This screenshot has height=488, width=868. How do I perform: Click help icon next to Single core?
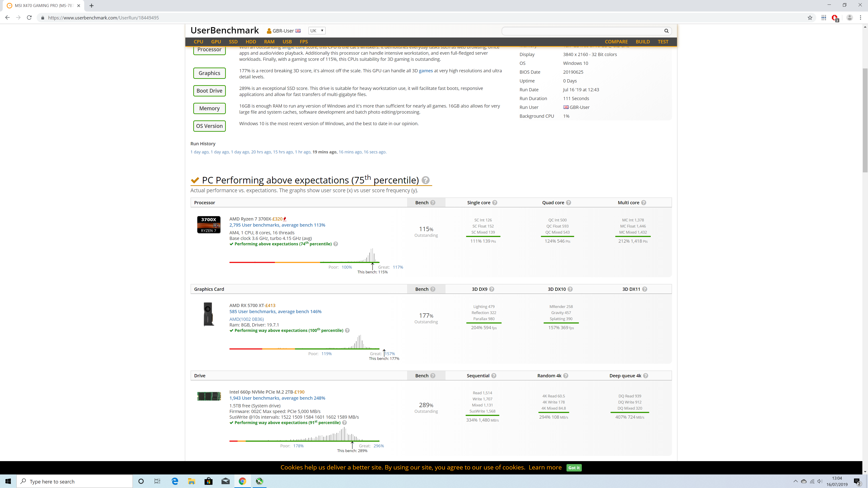coord(495,202)
